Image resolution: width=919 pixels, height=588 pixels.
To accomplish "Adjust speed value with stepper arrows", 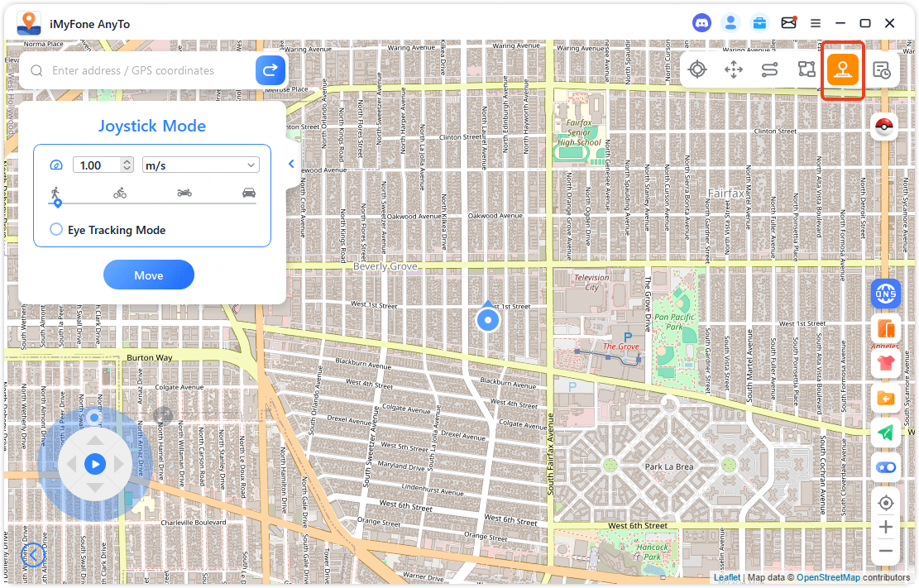I will [127, 165].
